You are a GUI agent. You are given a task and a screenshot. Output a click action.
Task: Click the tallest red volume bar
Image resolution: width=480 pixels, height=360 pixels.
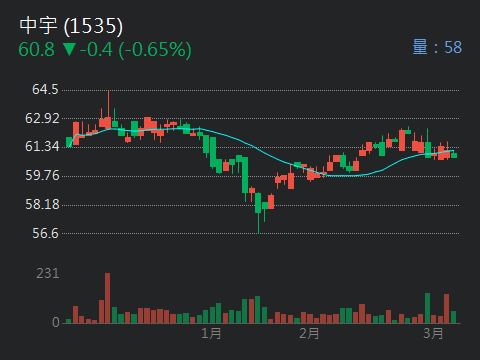[107, 298]
